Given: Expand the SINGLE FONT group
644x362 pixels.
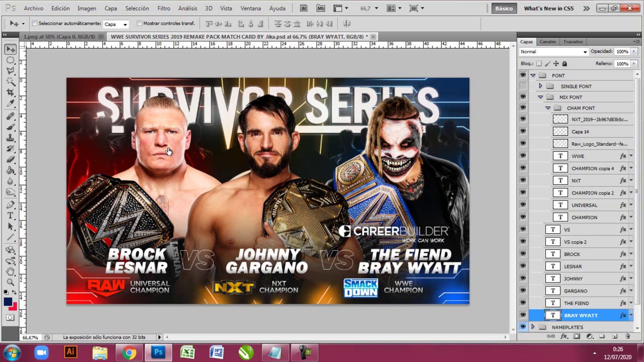Looking at the screenshot, I should 540,86.
